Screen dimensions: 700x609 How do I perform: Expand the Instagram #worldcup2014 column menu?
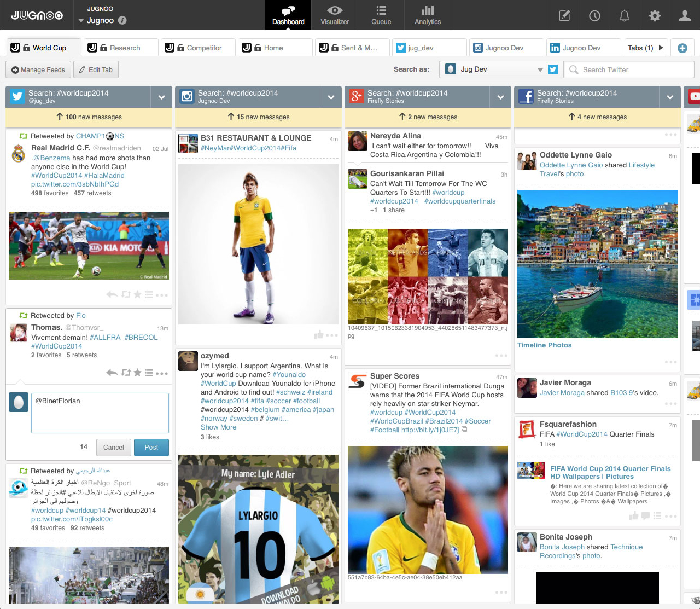pos(331,97)
